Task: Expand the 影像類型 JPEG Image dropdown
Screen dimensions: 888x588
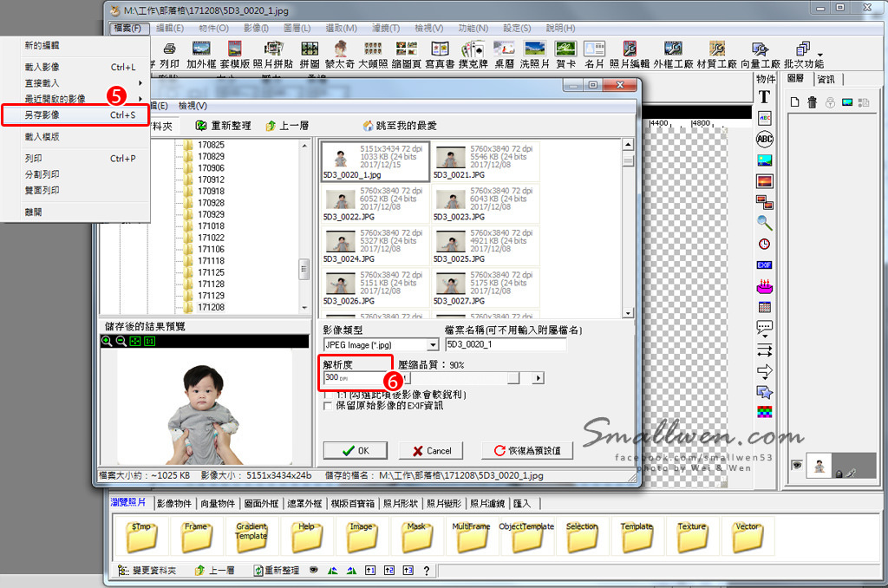Action: [x=433, y=344]
